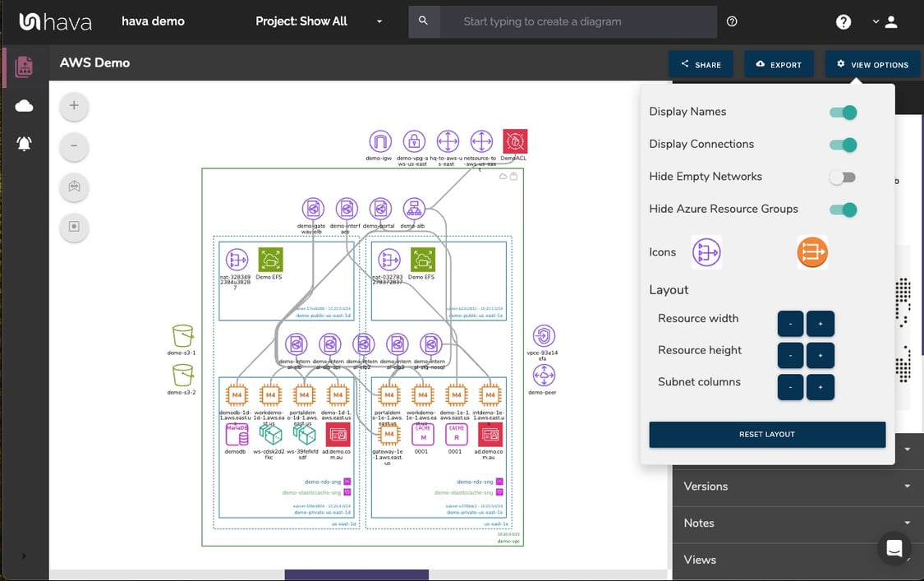Disable the Display Names toggle
This screenshot has width=924, height=581.
(843, 112)
